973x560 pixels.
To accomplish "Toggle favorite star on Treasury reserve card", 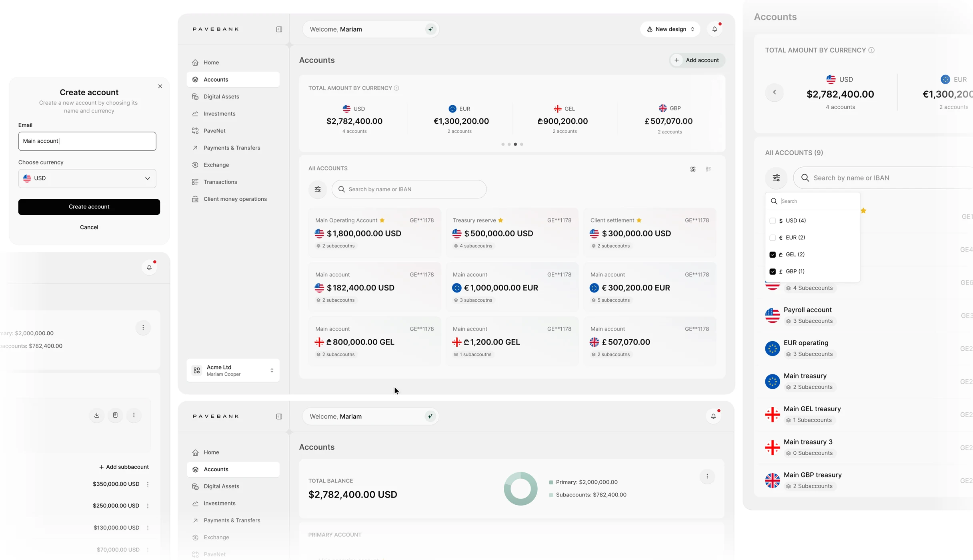I will 501,220.
